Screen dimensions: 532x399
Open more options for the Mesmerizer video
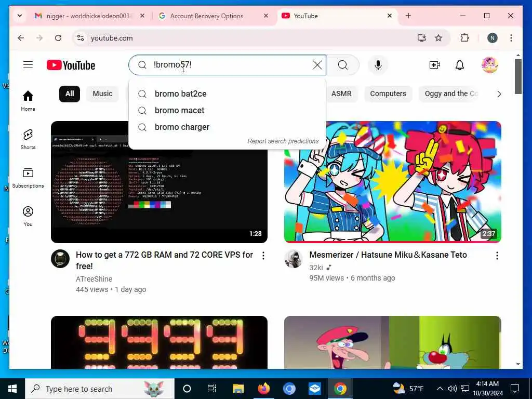pyautogui.click(x=497, y=256)
